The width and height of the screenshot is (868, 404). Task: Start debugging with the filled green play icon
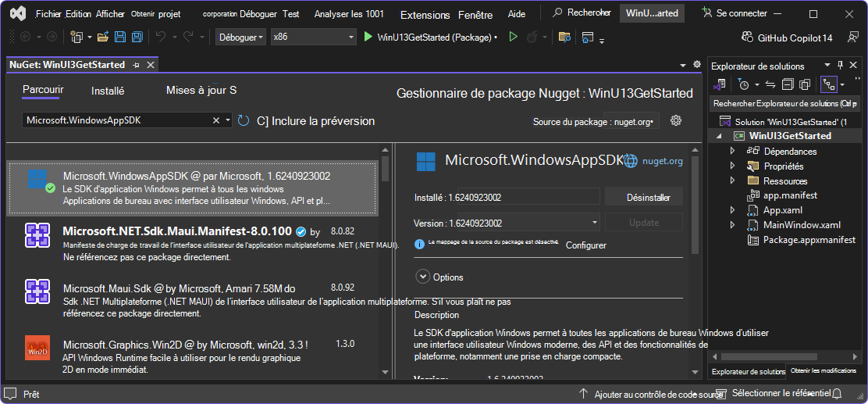[368, 38]
